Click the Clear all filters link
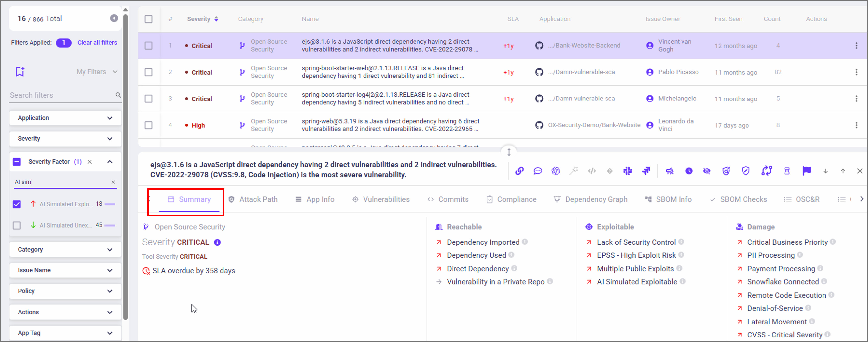This screenshot has width=868, height=342. (x=97, y=42)
